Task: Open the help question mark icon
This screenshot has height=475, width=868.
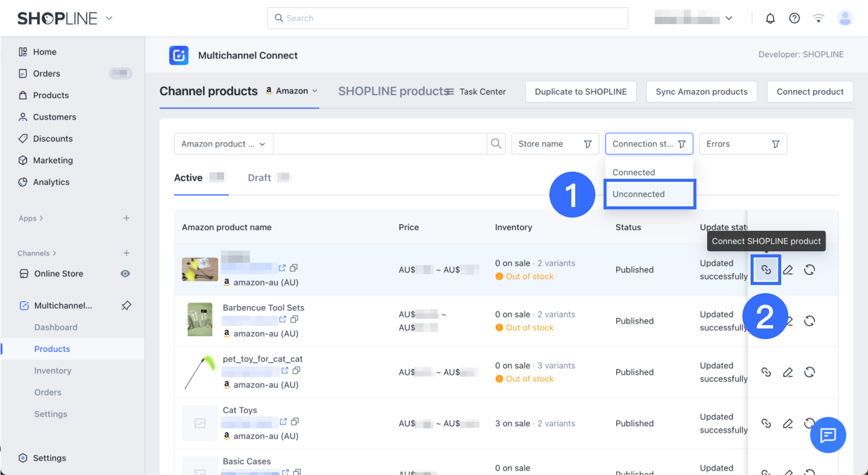Action: [794, 18]
